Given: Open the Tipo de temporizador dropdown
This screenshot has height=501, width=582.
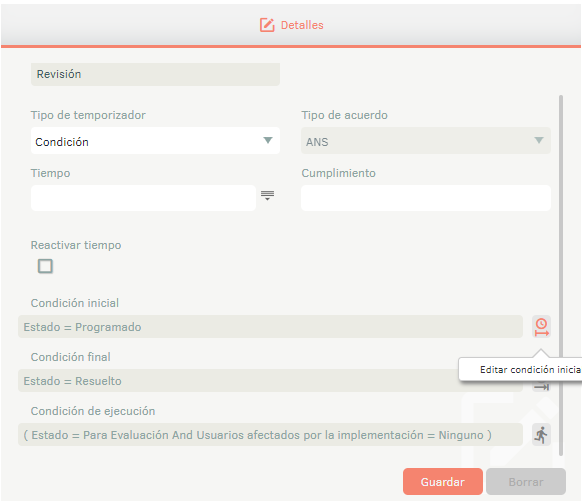Looking at the screenshot, I should pyautogui.click(x=155, y=141).
